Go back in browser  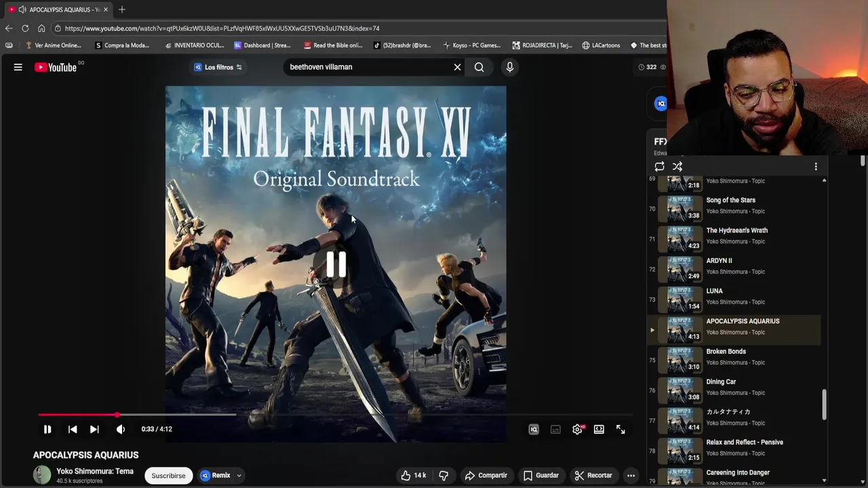point(8,28)
